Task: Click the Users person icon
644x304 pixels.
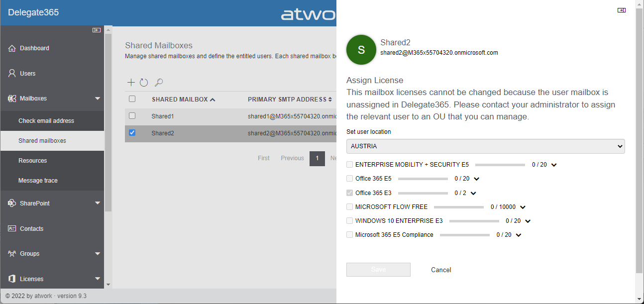Action: tap(12, 73)
